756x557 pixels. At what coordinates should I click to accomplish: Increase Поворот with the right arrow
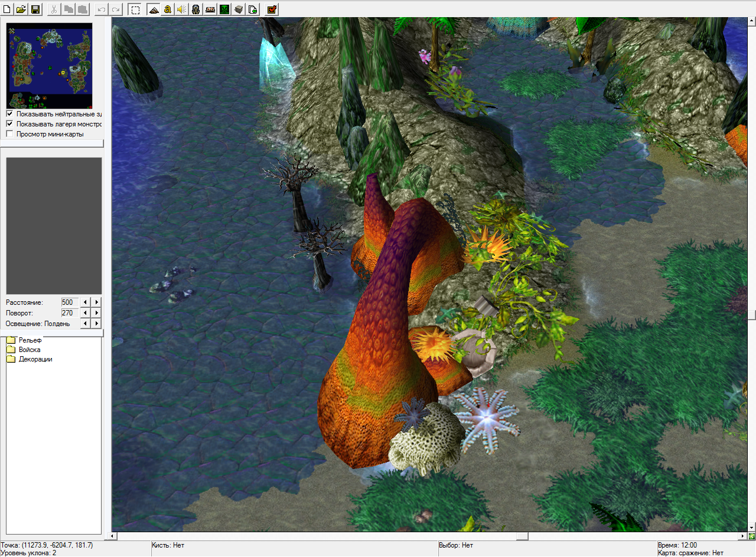(x=97, y=313)
